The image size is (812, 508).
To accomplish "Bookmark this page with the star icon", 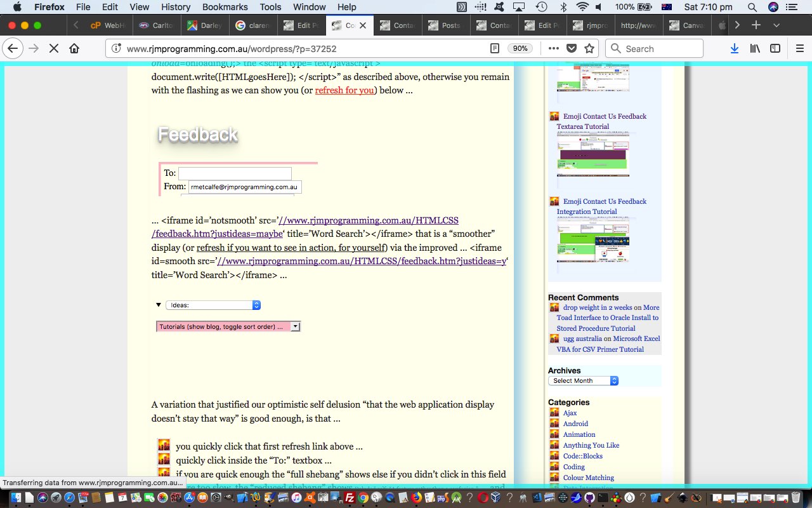I will (x=589, y=49).
